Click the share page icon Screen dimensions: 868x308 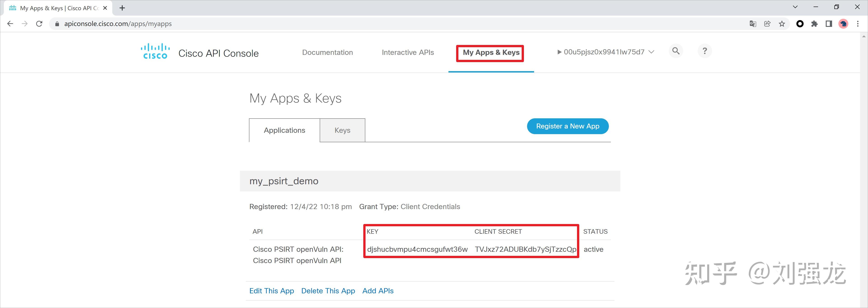[x=767, y=24]
